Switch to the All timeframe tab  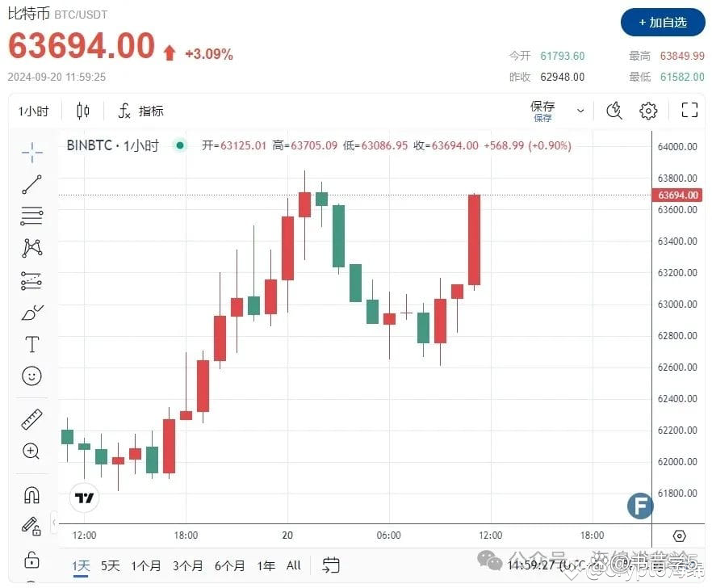click(x=293, y=565)
